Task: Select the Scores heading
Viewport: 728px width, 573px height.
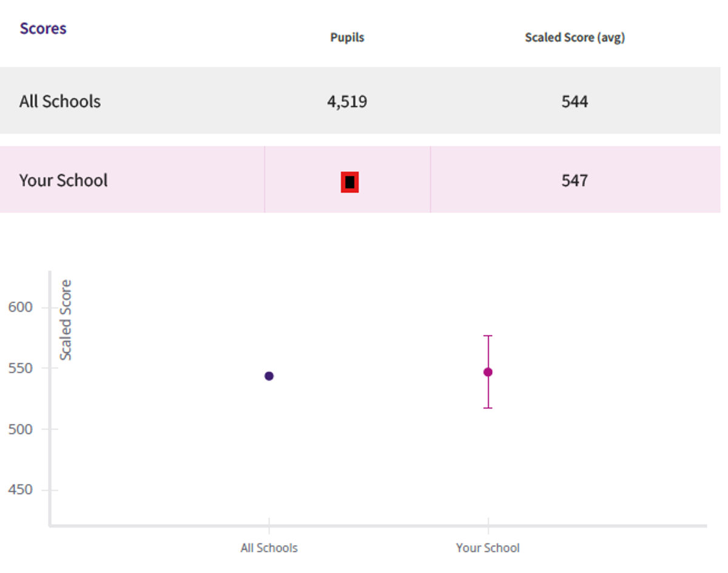Action: pyautogui.click(x=43, y=28)
